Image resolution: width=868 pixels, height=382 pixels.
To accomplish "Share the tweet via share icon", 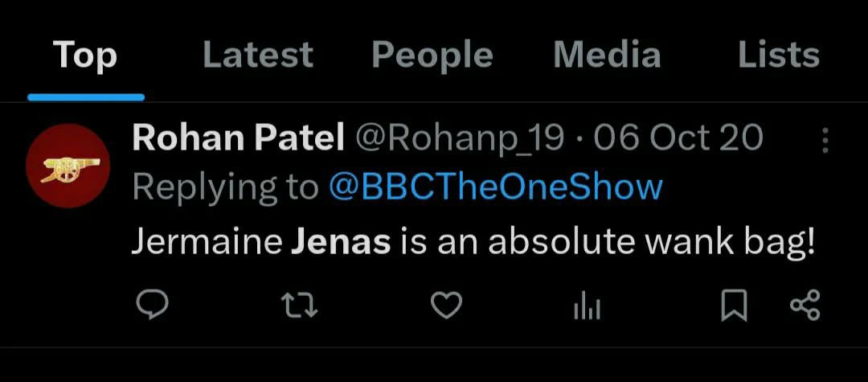I will (x=805, y=306).
